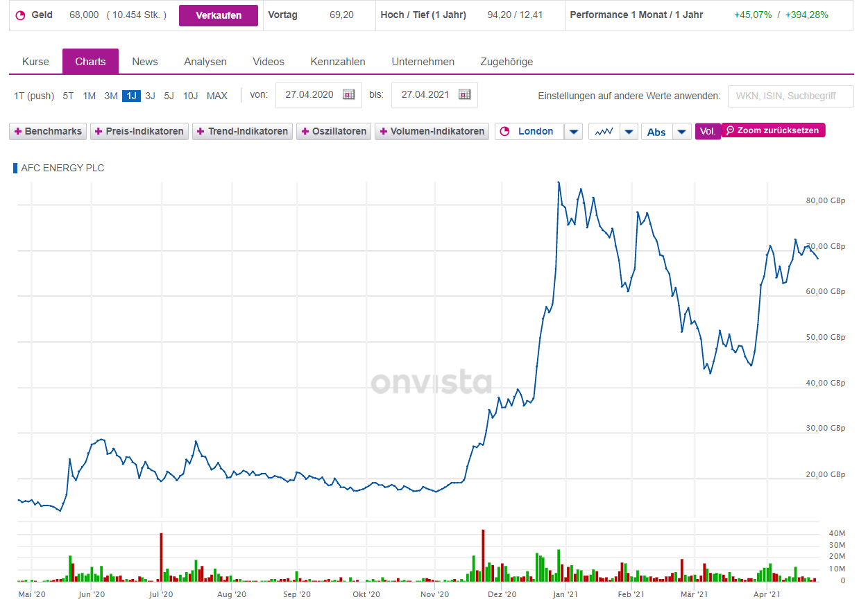This screenshot has width=868, height=604.
Task: Click the blue AFC ENERGY PLC legend marker
Action: [x=15, y=168]
